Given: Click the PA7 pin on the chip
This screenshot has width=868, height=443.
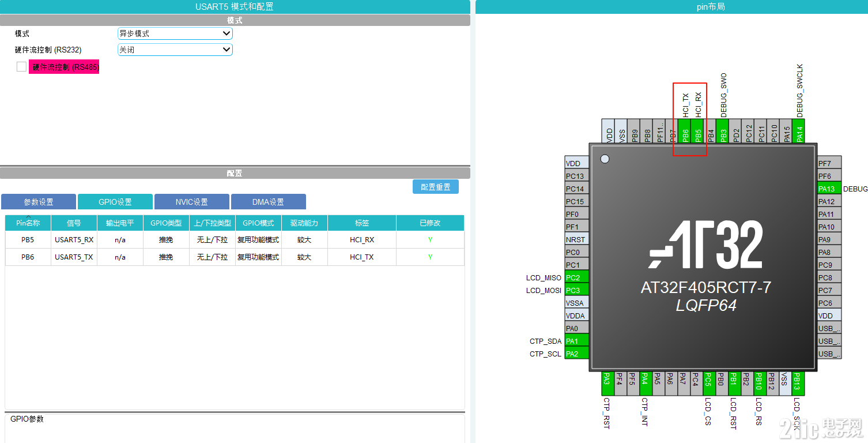Looking at the screenshot, I should 683,384.
